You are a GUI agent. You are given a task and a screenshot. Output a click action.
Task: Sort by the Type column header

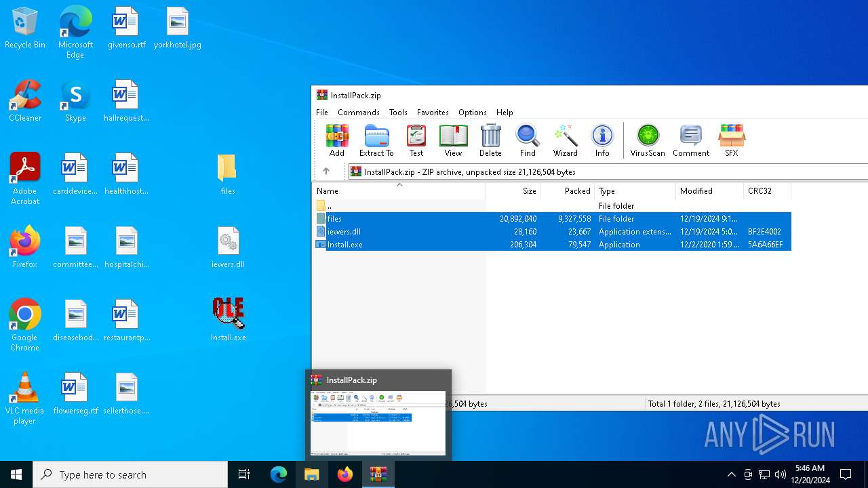[x=635, y=191]
